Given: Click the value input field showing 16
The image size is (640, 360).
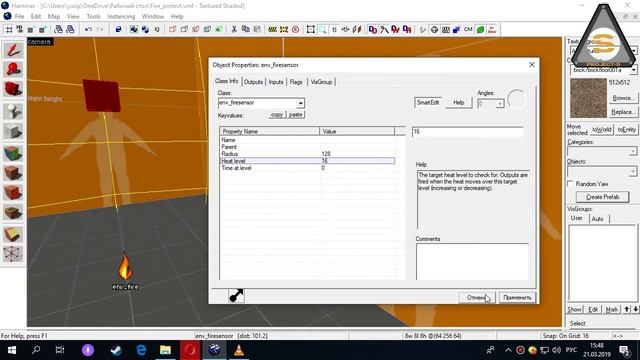Looking at the screenshot, I should (x=467, y=131).
